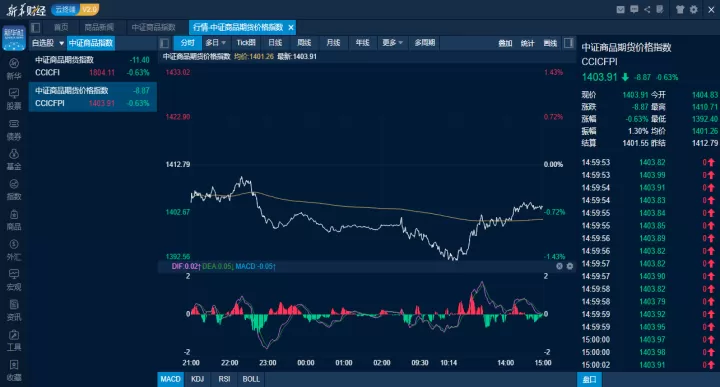
Task: Open the 新华 section in the sidebar
Action: click(14, 69)
